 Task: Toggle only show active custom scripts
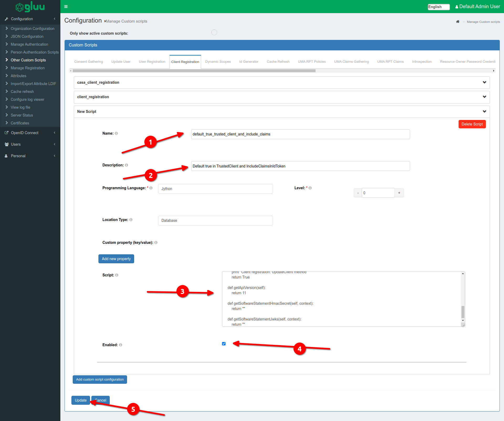[x=214, y=32]
